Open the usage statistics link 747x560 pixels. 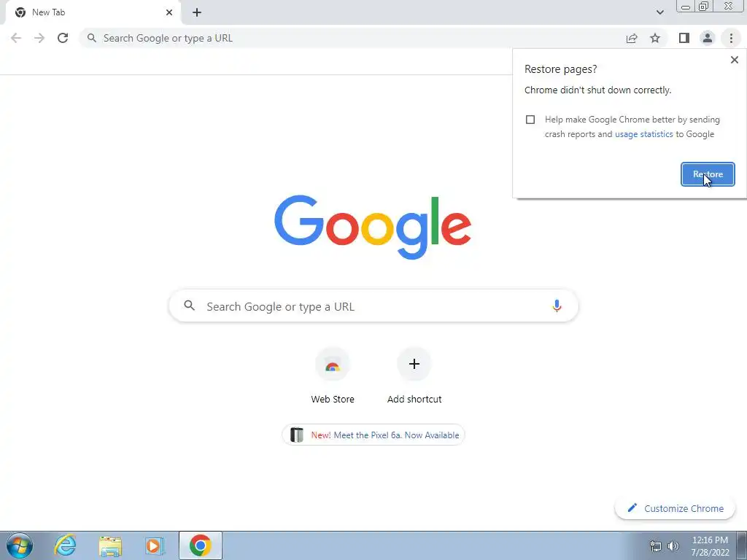tap(643, 134)
